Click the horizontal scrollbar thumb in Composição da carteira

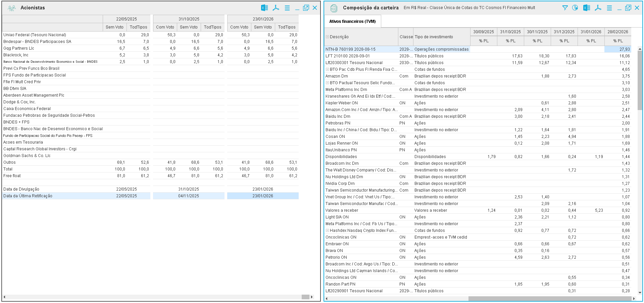coord(550,298)
